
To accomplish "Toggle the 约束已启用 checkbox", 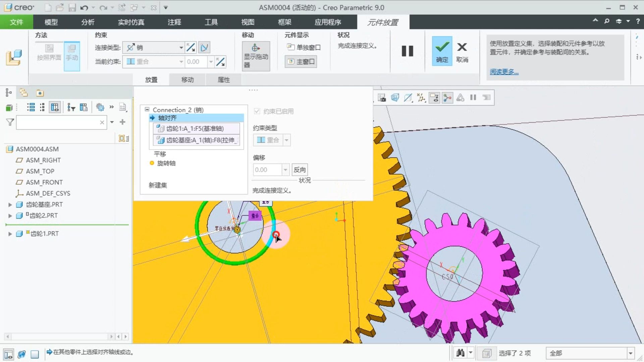I will (257, 111).
